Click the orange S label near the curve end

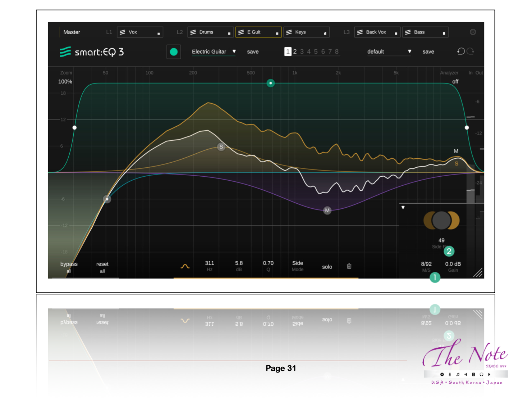coord(457,163)
